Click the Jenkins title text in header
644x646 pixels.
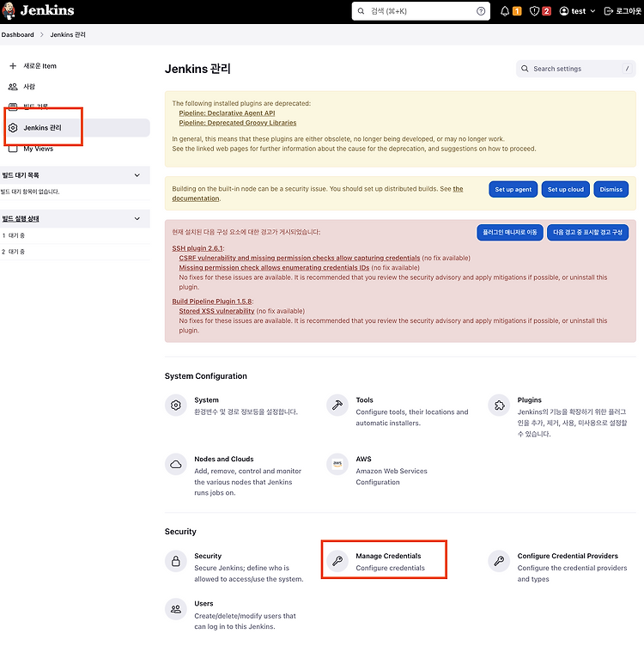(47, 10)
